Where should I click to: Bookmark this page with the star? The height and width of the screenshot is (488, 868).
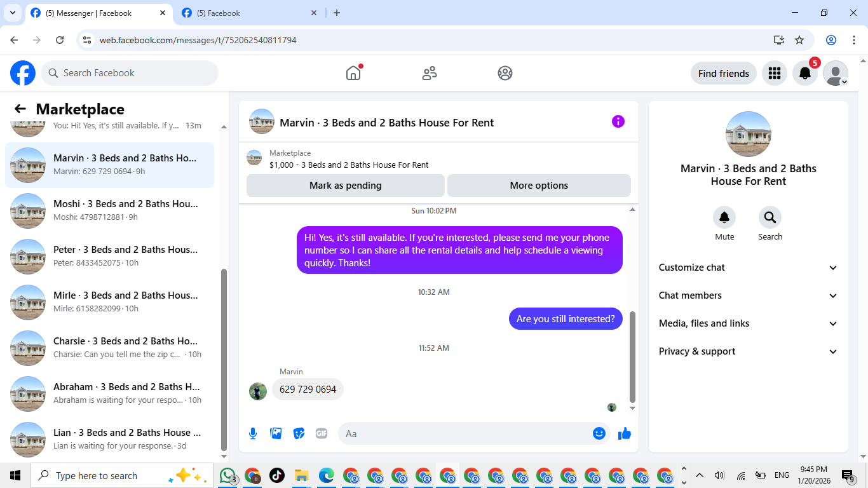pyautogui.click(x=799, y=40)
